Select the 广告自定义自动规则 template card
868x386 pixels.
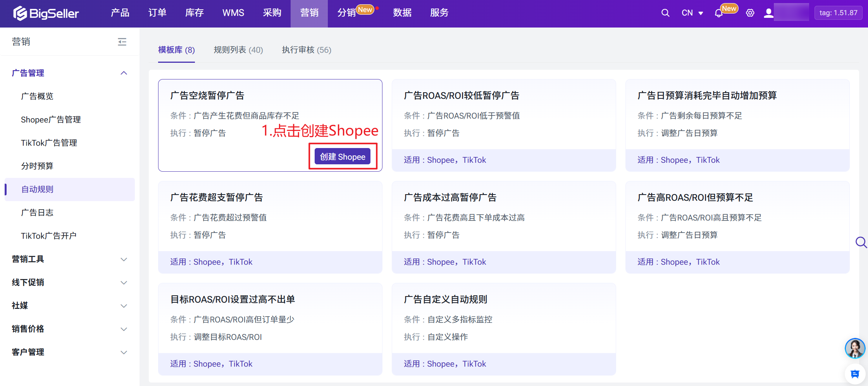click(503, 318)
